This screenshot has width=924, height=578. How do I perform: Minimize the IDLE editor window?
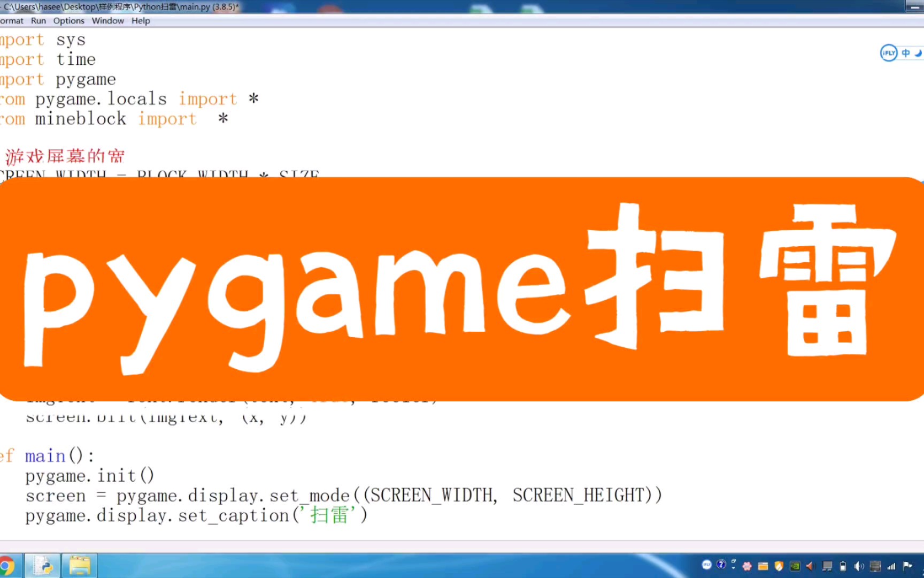point(914,7)
